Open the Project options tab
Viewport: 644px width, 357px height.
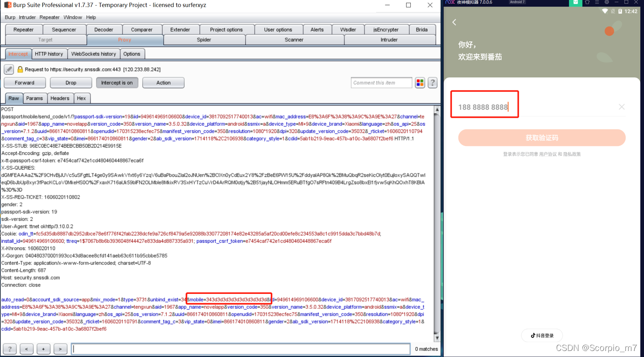pyautogui.click(x=226, y=30)
